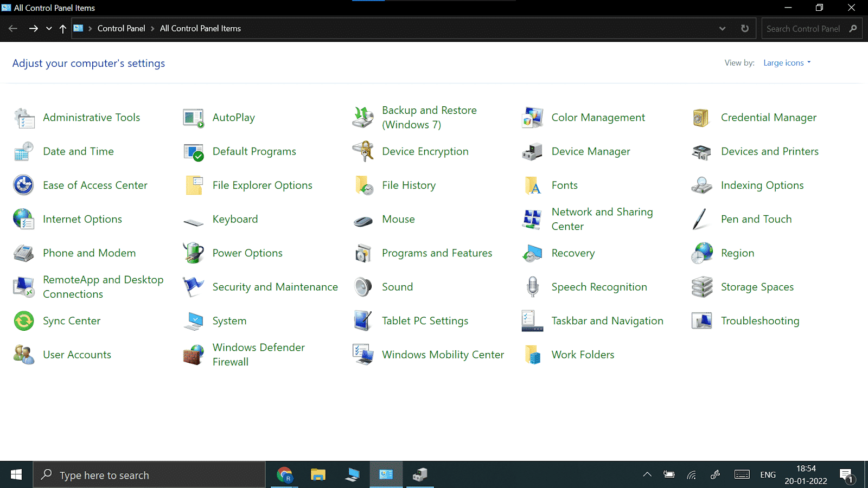Open the File History folder icon
This screenshot has height=488, width=868.
(363, 185)
